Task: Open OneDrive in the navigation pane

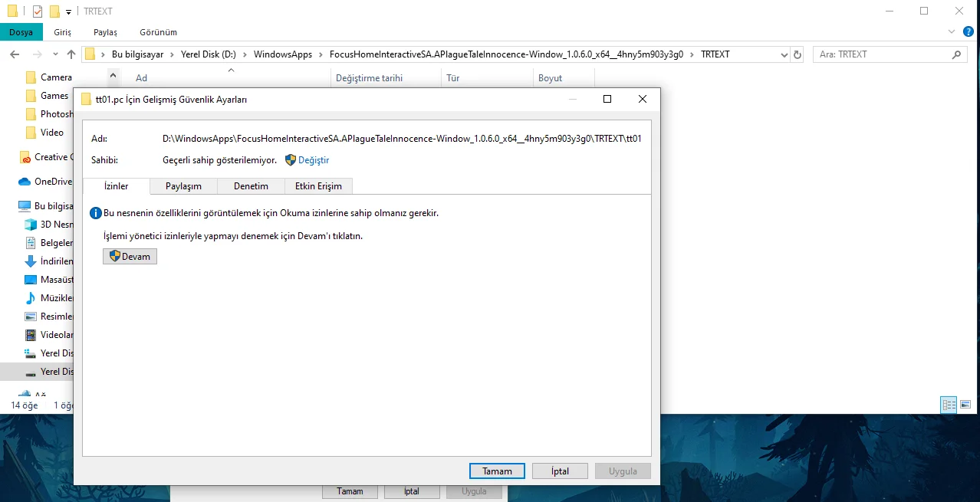Action: (44, 182)
